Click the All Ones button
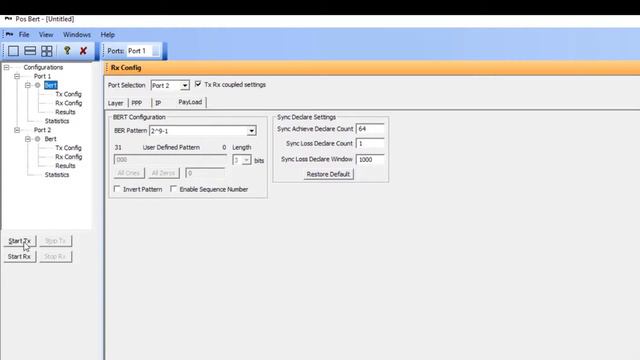The height and width of the screenshot is (360, 640). click(x=129, y=173)
